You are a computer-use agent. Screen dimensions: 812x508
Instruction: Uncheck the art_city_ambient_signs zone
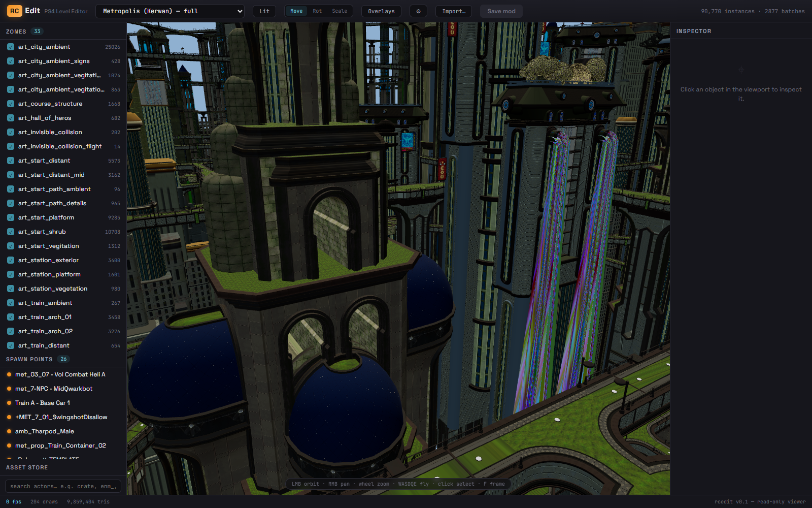(11, 61)
